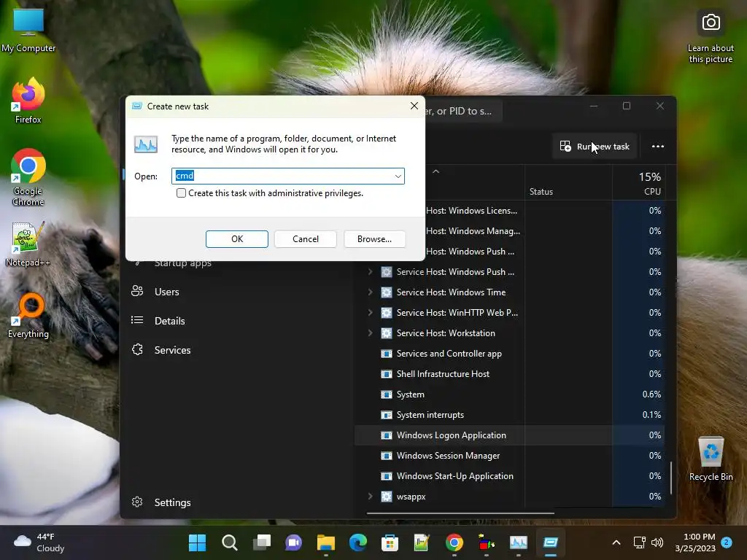Click the Task Manager vertical scrollbar thumb

(x=671, y=478)
